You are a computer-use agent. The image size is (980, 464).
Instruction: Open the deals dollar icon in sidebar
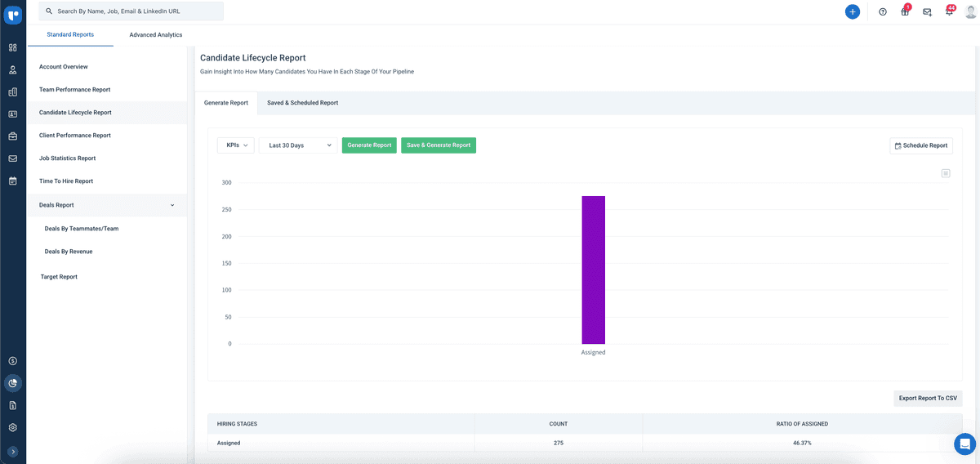pos(13,360)
